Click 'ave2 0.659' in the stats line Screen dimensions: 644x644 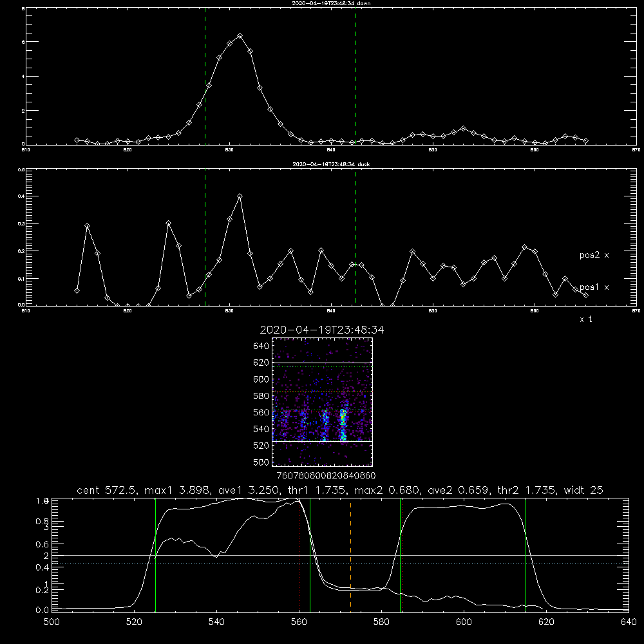459,490
